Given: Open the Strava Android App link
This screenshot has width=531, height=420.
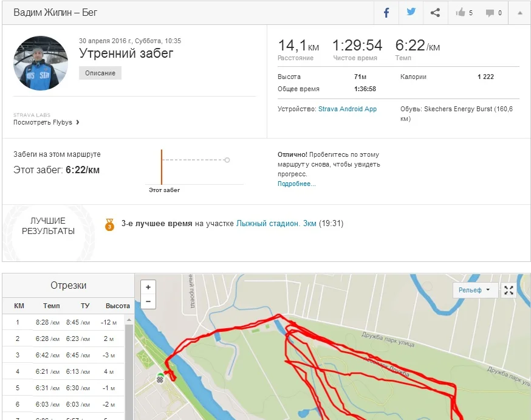Looking at the screenshot, I should coord(348,109).
